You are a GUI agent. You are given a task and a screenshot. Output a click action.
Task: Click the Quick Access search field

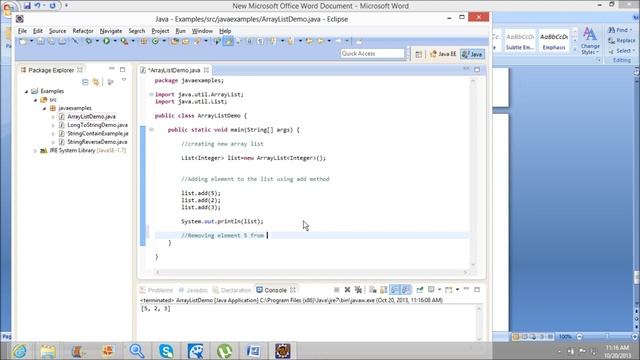(x=372, y=53)
